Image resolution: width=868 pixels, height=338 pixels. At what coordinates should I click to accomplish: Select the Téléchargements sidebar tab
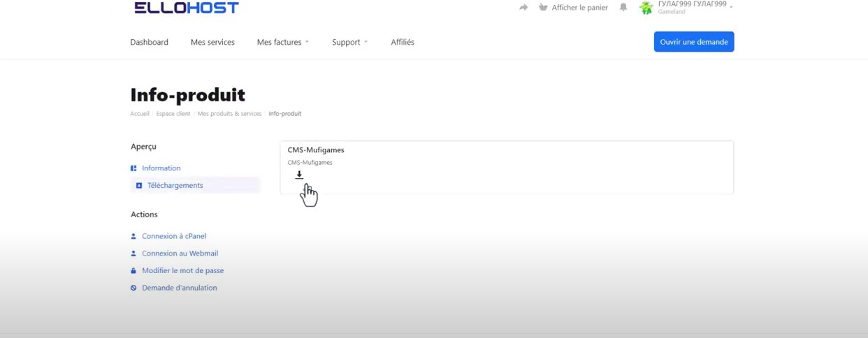195,186
